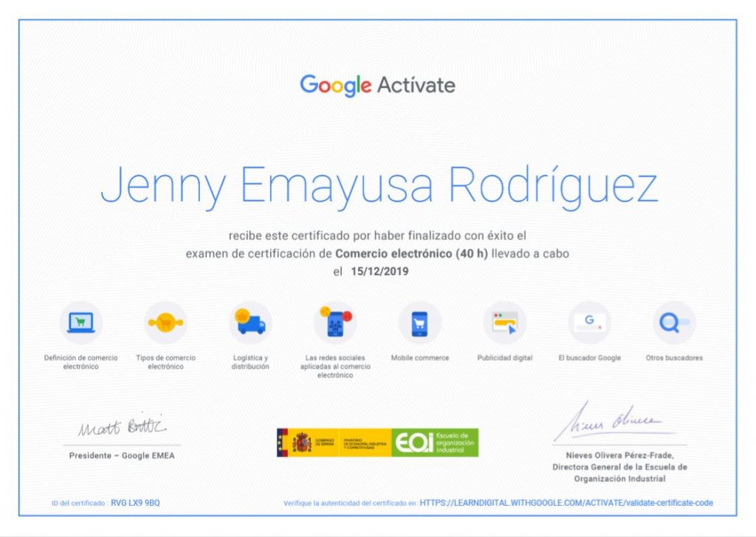The height and width of the screenshot is (537, 756).
Task: Click the Publicidad digital label text
Action: click(x=505, y=358)
